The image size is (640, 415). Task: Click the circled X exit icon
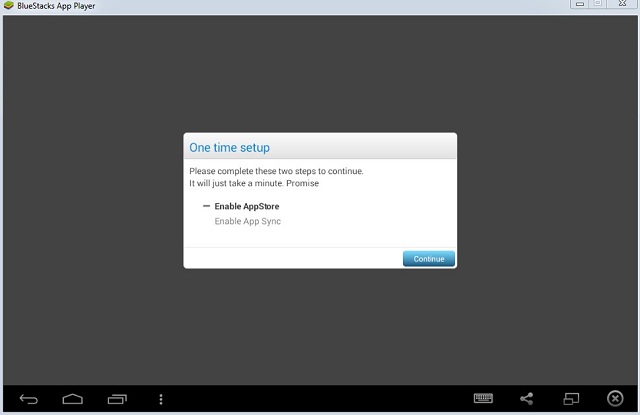click(615, 399)
